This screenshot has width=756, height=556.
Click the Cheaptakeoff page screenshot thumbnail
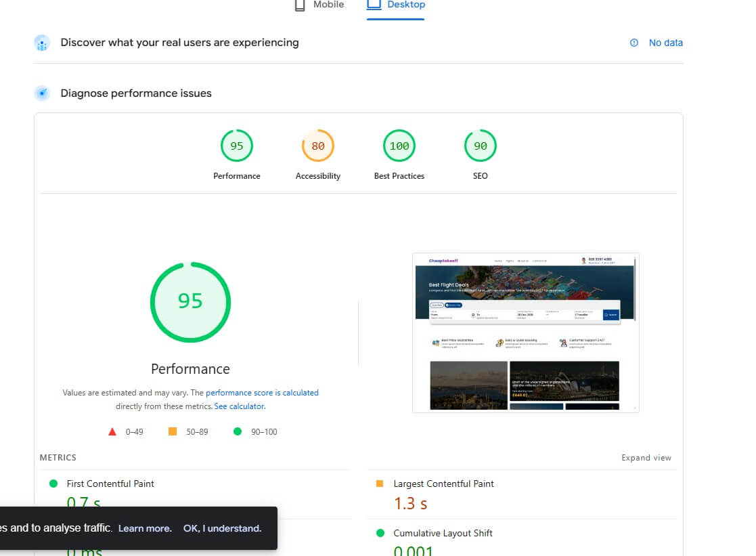click(x=525, y=333)
